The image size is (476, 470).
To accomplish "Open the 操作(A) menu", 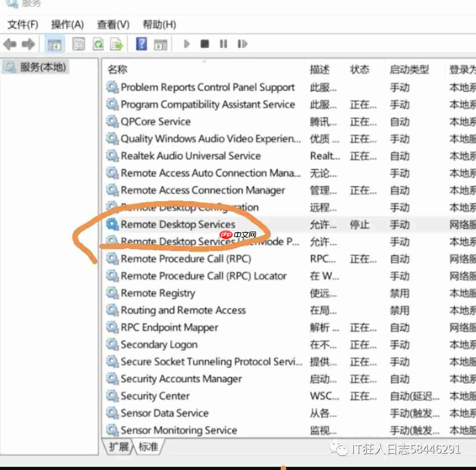I will [68, 24].
